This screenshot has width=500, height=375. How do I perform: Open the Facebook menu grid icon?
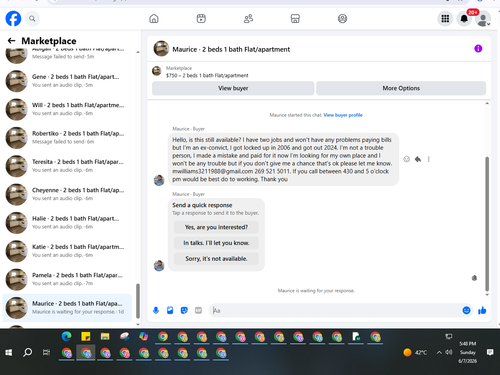pos(445,19)
